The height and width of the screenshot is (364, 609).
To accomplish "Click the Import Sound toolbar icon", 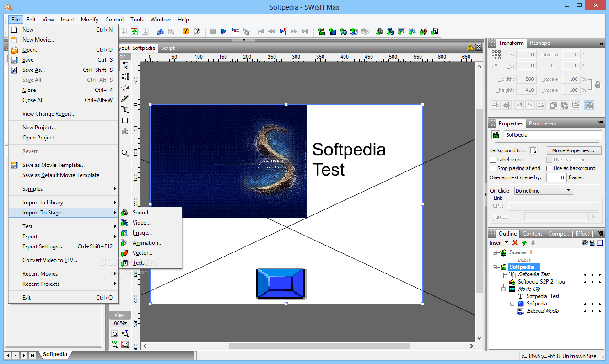I will click(379, 32).
